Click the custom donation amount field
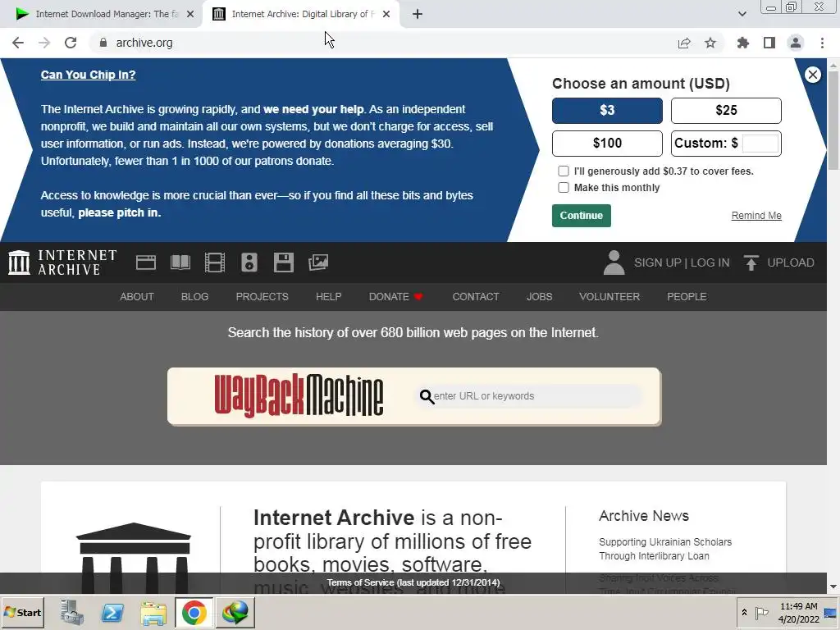The height and width of the screenshot is (630, 840). pyautogui.click(x=760, y=144)
